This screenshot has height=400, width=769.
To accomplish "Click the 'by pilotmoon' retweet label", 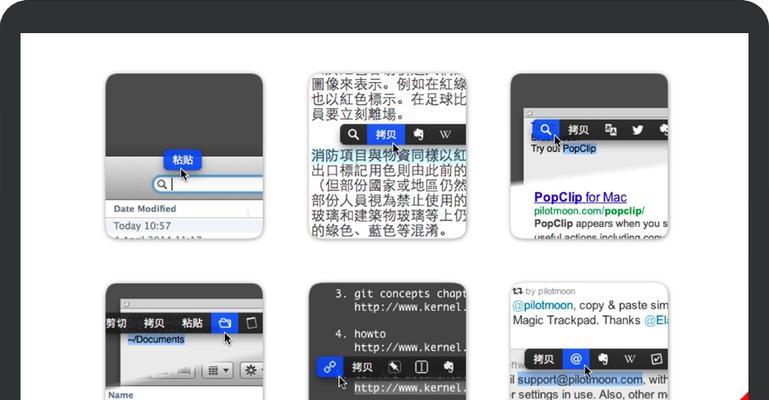I will 550,291.
